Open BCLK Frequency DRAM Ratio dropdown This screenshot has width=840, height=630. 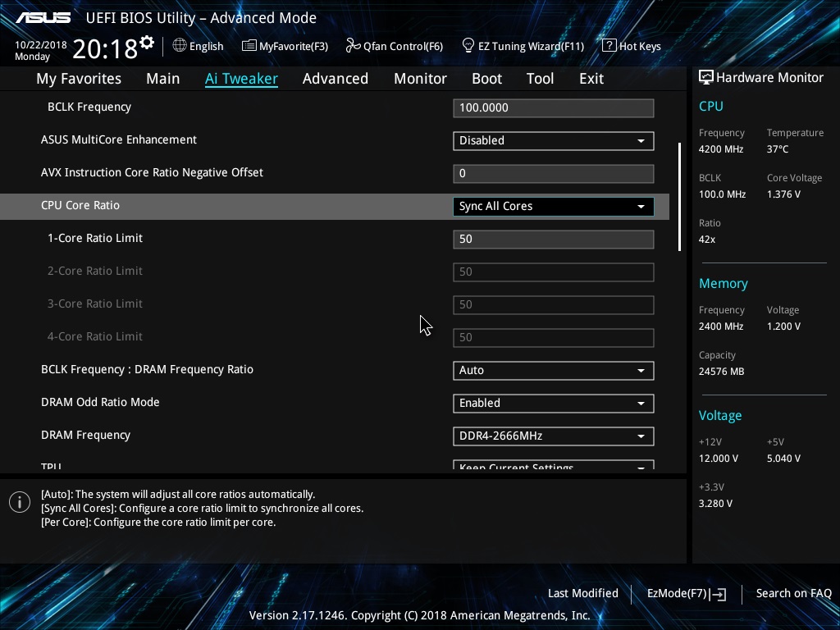554,371
